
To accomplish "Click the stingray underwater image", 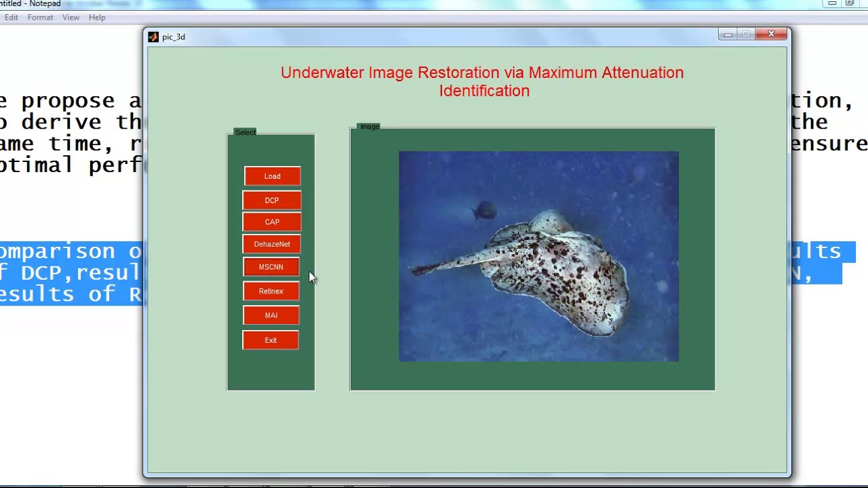I will (538, 256).
